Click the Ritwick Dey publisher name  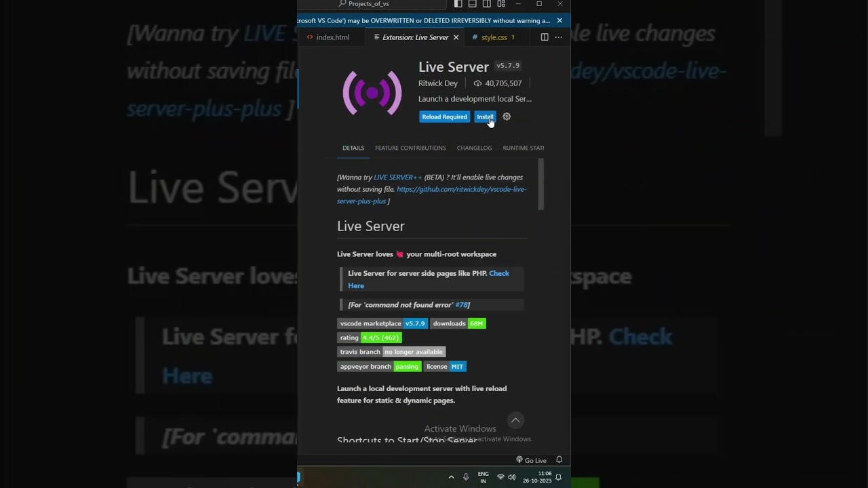[438, 83]
